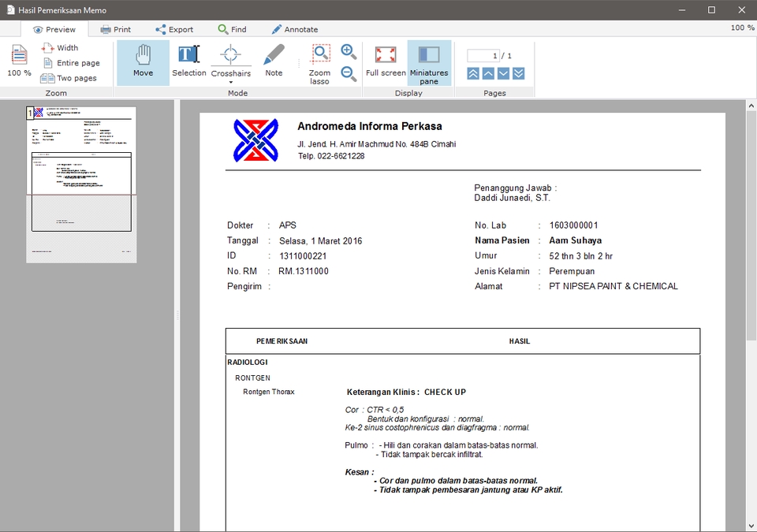Open the Print tab
Viewport: 757px width, 532px height.
tap(115, 29)
